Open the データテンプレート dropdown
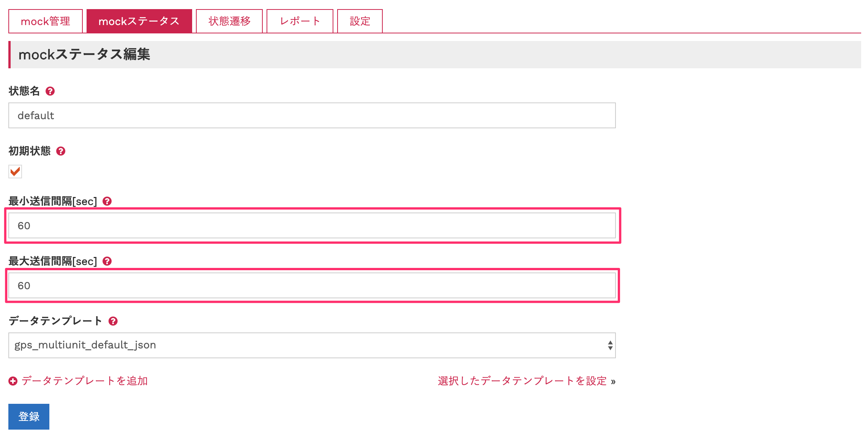Screen dimensions: 868x441 [x=311, y=345]
